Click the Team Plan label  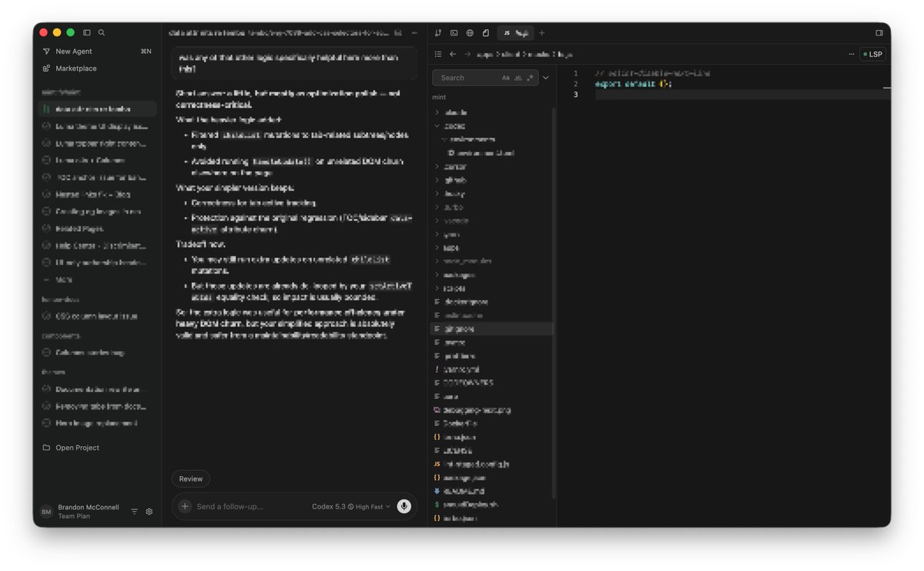pos(74,516)
